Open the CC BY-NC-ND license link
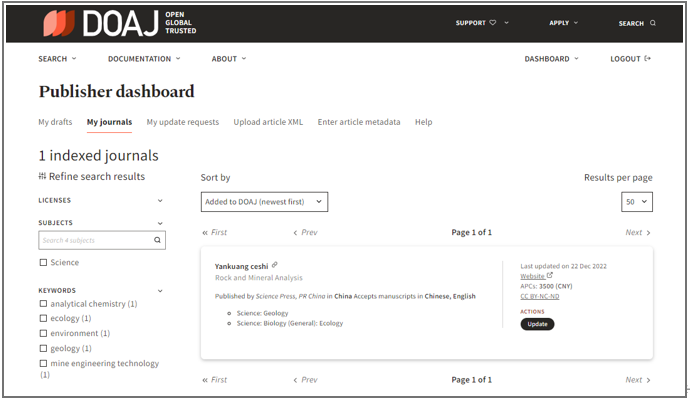 click(x=540, y=296)
